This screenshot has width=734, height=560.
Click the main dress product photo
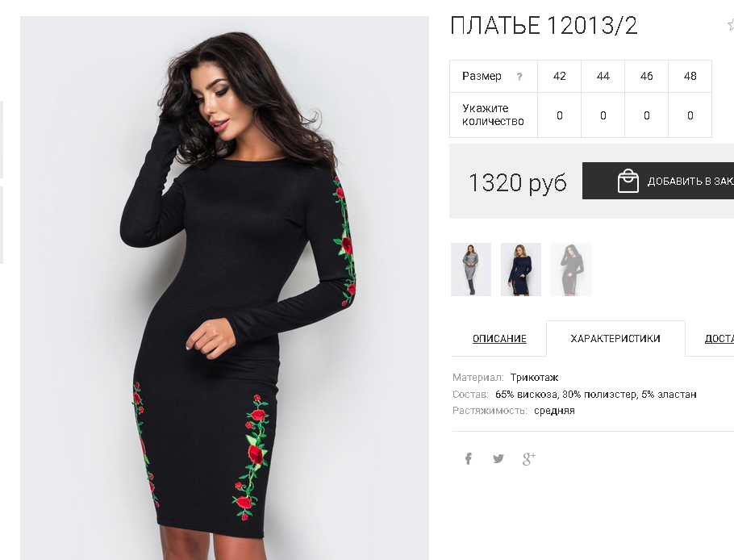pos(224,288)
